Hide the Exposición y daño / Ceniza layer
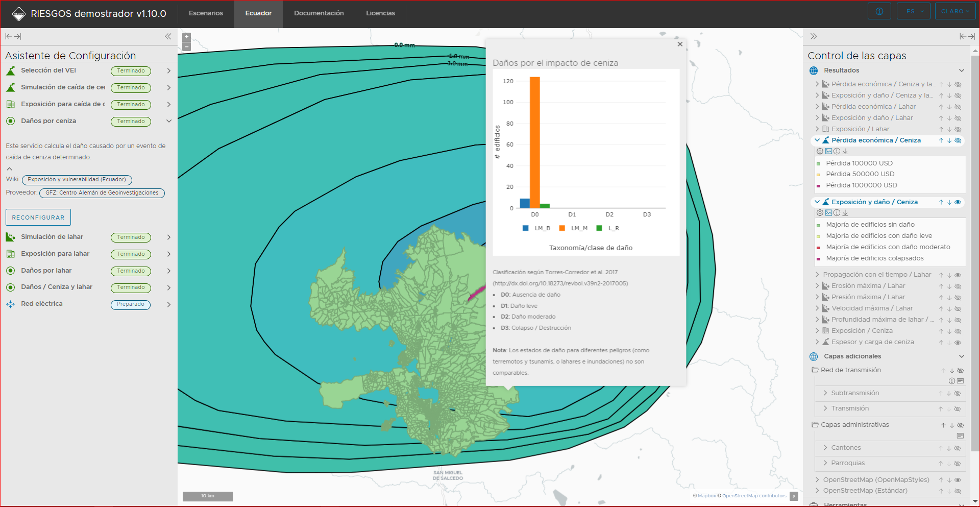The width and height of the screenshot is (980, 507). pos(958,202)
